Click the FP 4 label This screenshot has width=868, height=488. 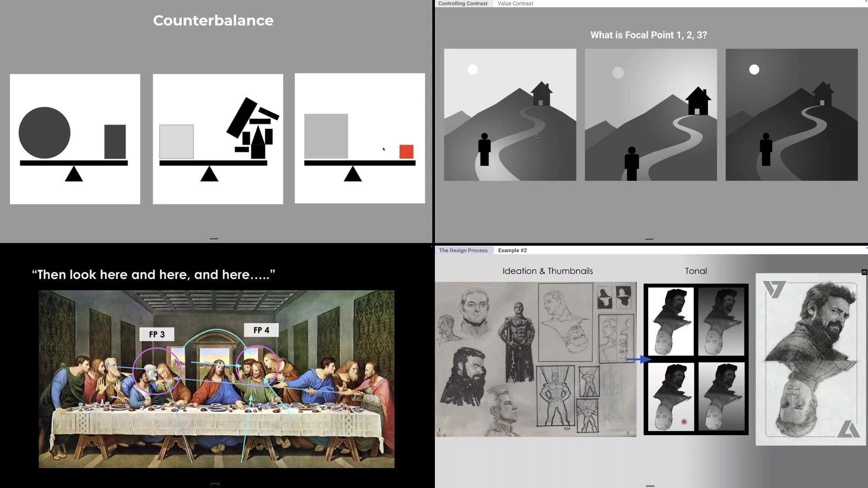pyautogui.click(x=261, y=330)
